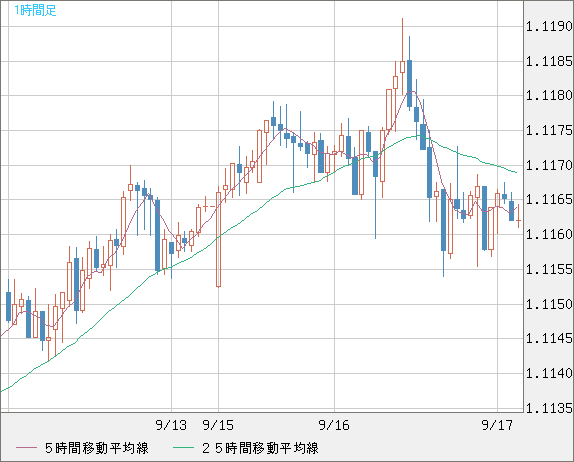
Task: Click the 9/16 date label
Action: [x=334, y=425]
